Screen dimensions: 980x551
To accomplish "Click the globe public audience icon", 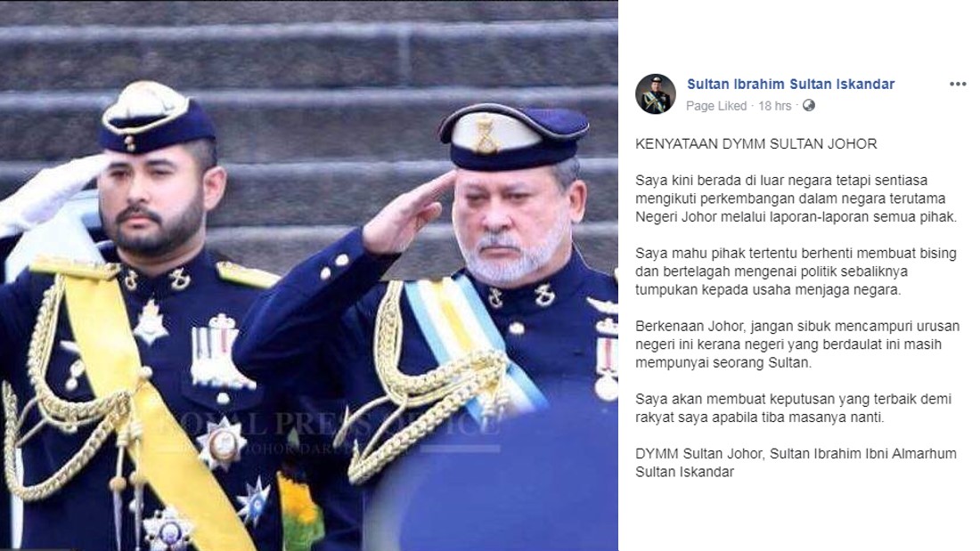I will coord(809,106).
